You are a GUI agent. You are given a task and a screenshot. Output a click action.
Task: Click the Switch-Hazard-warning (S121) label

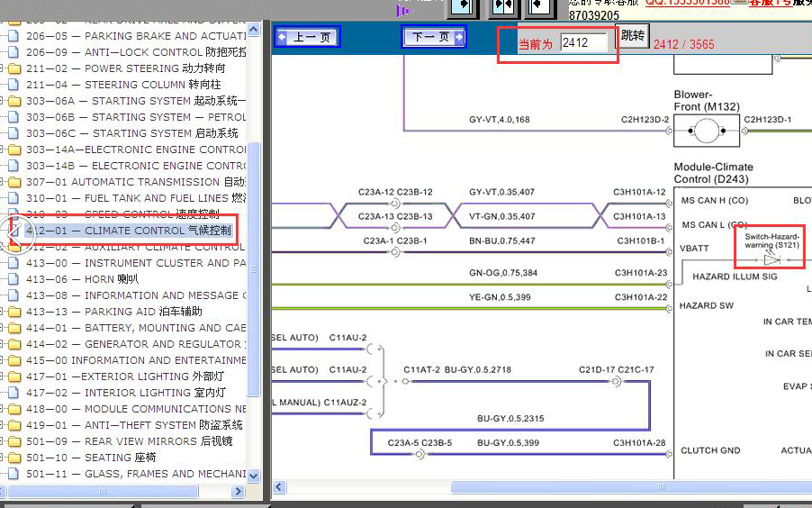coord(771,240)
